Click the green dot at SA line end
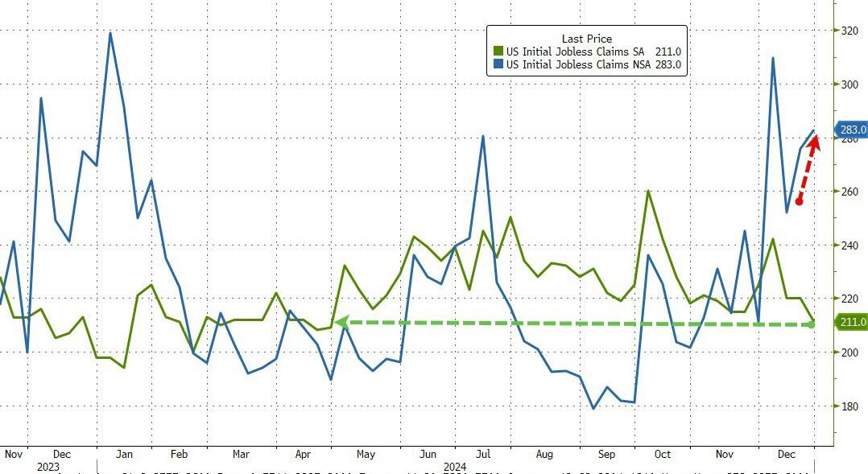 [812, 324]
